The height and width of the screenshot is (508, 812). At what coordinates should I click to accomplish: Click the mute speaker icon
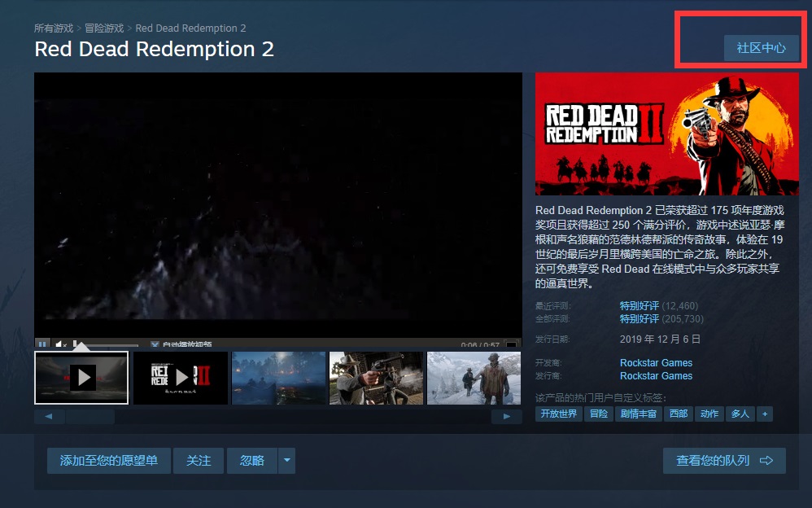[59, 345]
